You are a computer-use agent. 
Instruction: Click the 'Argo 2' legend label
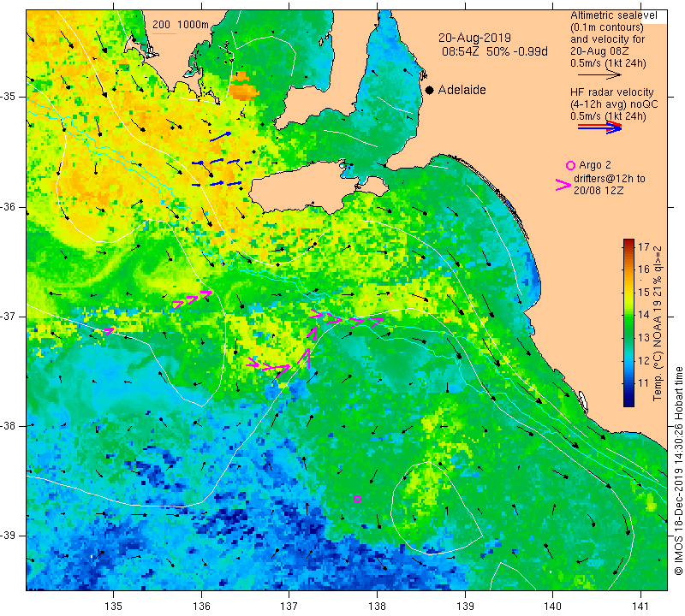[595, 165]
